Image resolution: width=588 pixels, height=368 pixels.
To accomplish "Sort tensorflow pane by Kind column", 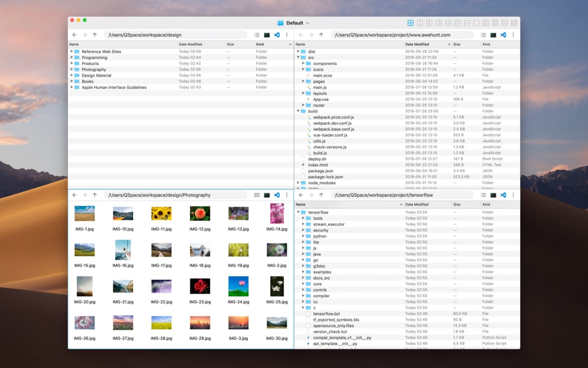I will click(500, 204).
